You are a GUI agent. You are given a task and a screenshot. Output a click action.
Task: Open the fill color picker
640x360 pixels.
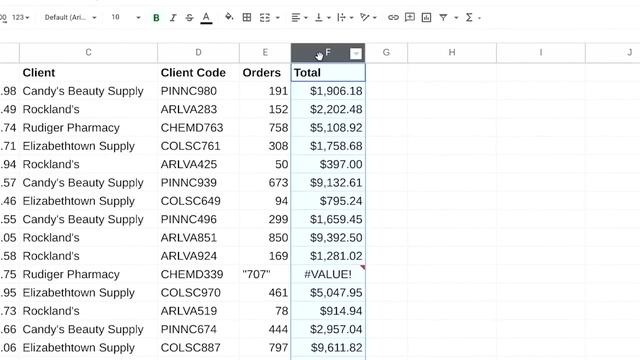click(x=229, y=17)
